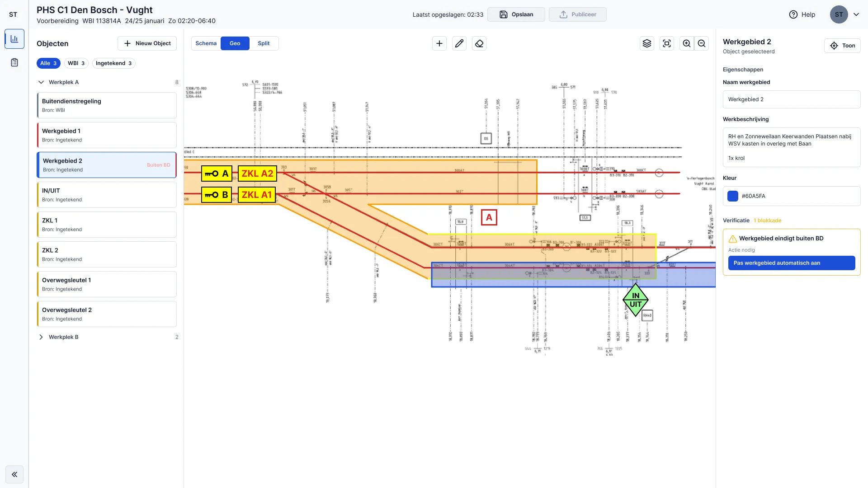Image resolution: width=868 pixels, height=488 pixels.
Task: Select Werkgebied 1 in object list
Action: [107, 135]
